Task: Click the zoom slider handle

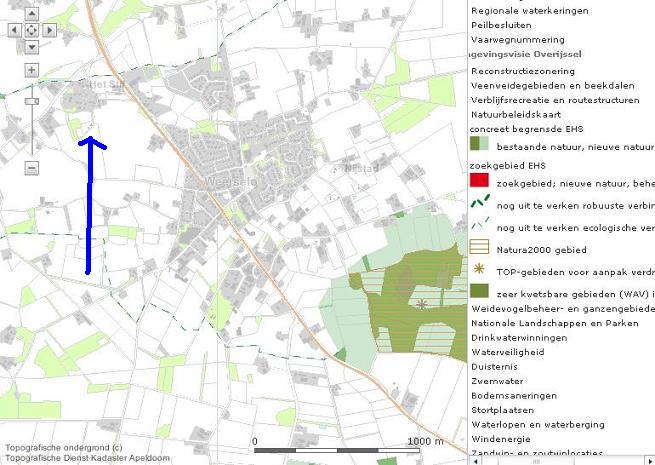Action: click(x=32, y=101)
